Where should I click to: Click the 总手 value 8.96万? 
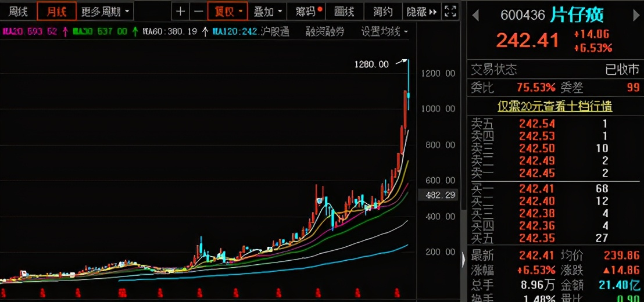click(x=537, y=285)
